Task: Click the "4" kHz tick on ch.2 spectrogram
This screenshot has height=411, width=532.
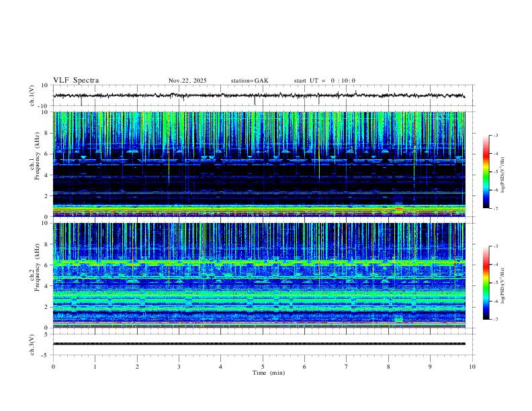Action: point(46,286)
